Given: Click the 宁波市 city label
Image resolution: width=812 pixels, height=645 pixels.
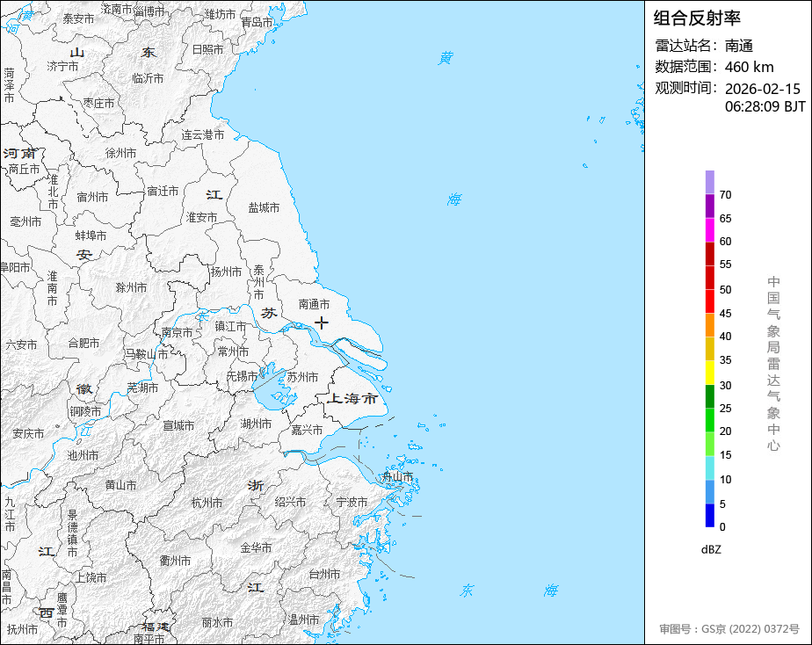Looking at the screenshot, I should pos(352,502).
